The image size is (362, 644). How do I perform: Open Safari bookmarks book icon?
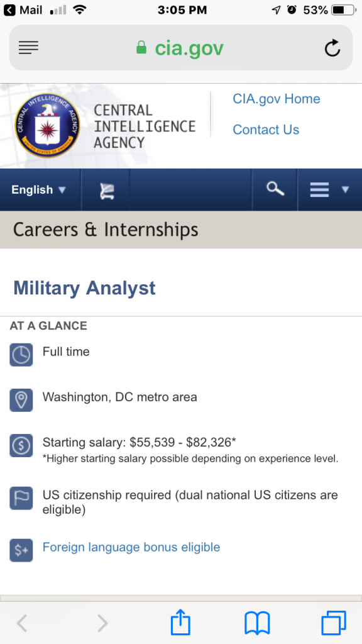pyautogui.click(x=257, y=623)
